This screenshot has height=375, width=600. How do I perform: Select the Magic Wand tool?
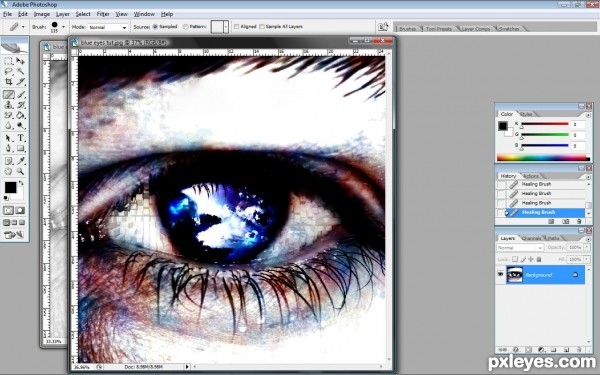[20, 71]
